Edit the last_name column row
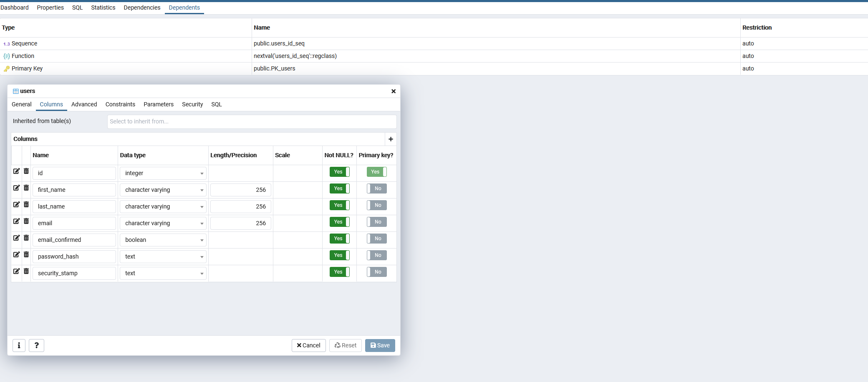 [16, 204]
